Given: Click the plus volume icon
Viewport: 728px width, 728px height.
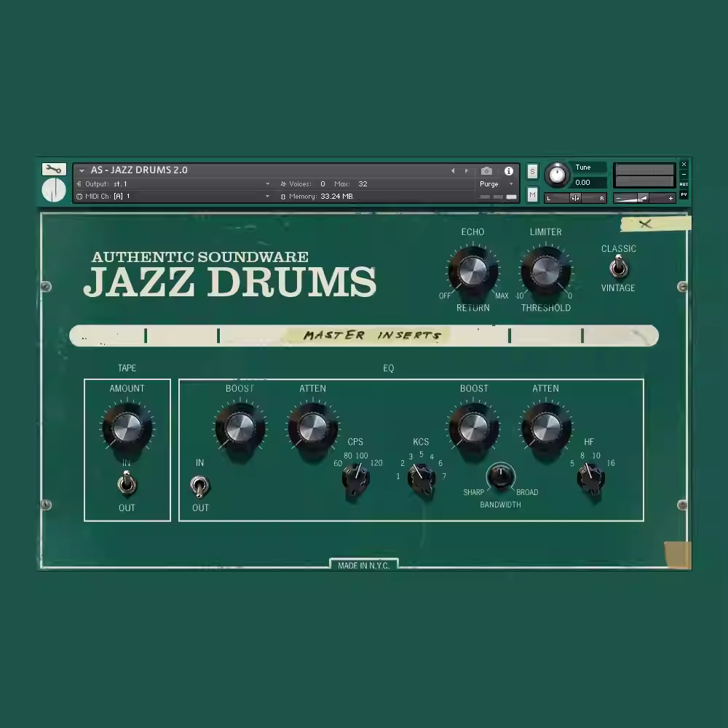Looking at the screenshot, I should 670,198.
